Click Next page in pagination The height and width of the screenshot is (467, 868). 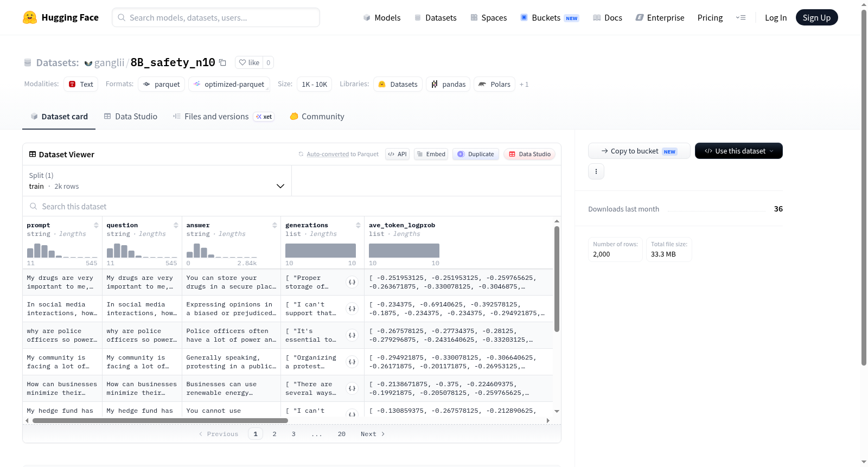[x=373, y=434]
